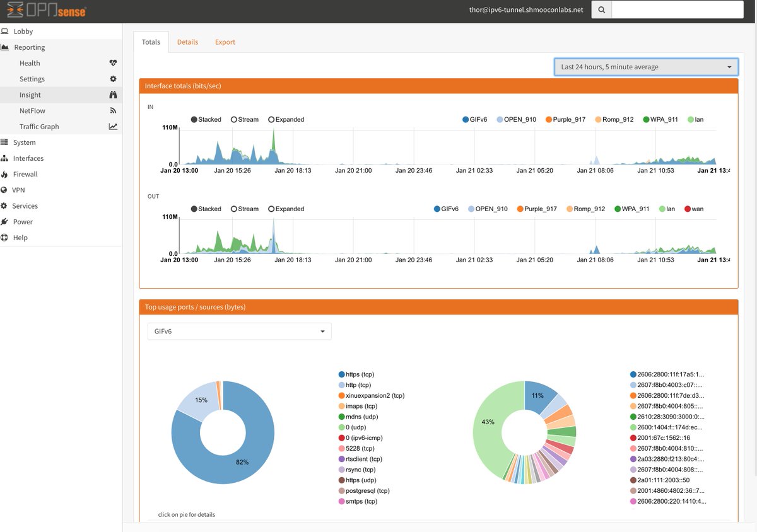
Task: Toggle WPA_911 series in OUT chart legend
Action: tap(632, 209)
